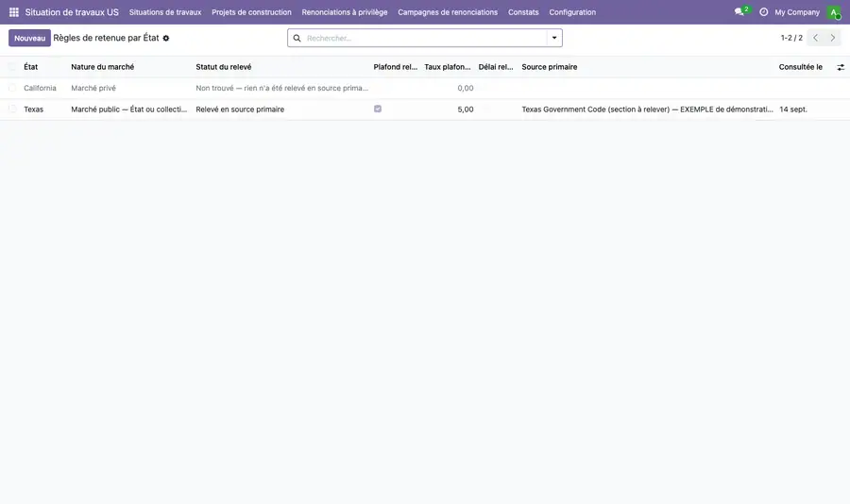The image size is (850, 504).
Task: Select the Texas row checkbox
Action: pyautogui.click(x=12, y=109)
